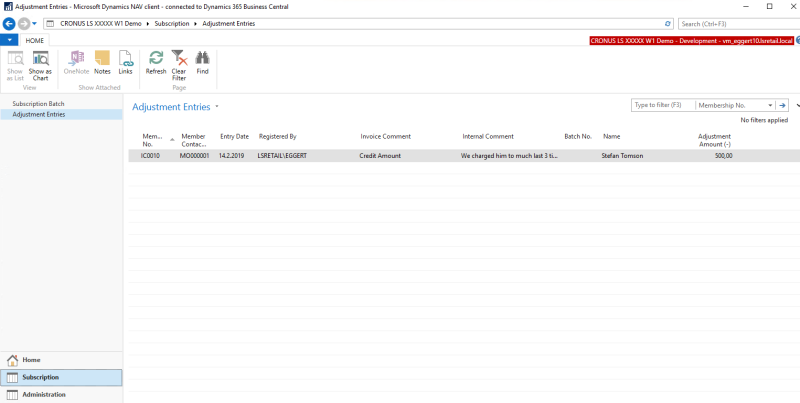The width and height of the screenshot is (800, 403).
Task: Sort by the Entry Date column header
Action: click(x=235, y=137)
